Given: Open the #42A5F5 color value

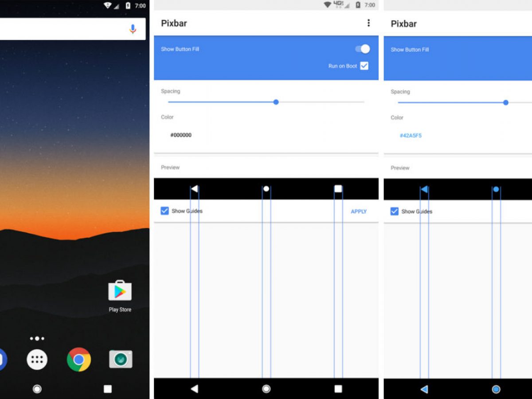Looking at the screenshot, I should pos(411,136).
